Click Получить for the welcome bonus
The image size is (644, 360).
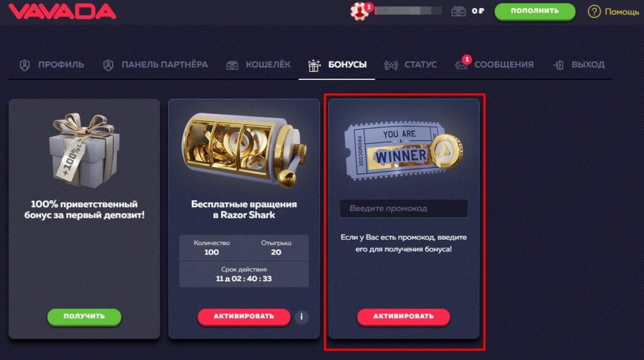tap(84, 317)
